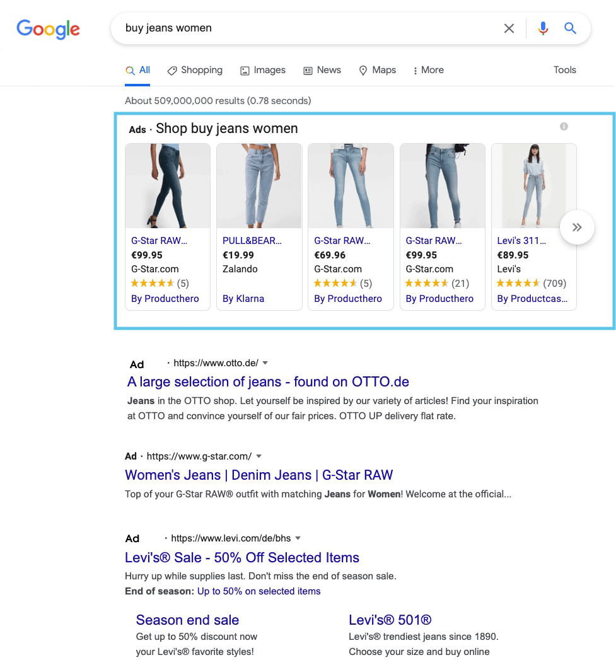Open the Levi's 501 sitelink
Viewport: 616px width, 672px height.
click(x=390, y=620)
